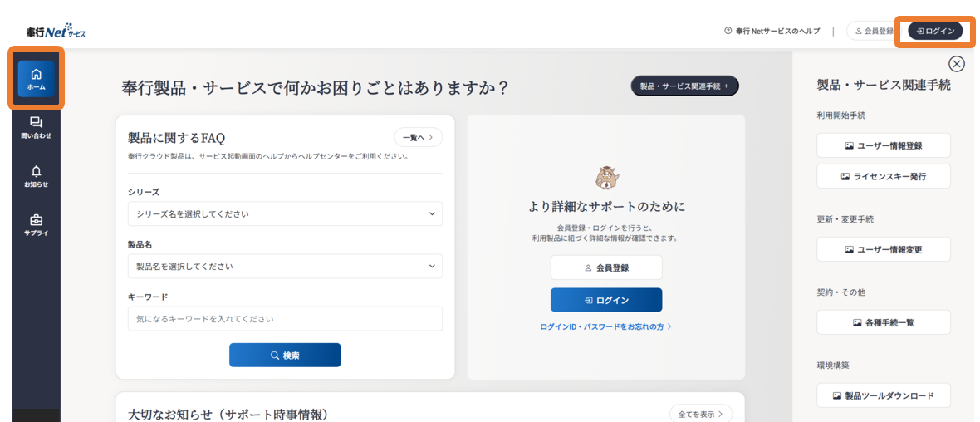Focus the キーワード input field
The height and width of the screenshot is (422, 980).
click(285, 319)
